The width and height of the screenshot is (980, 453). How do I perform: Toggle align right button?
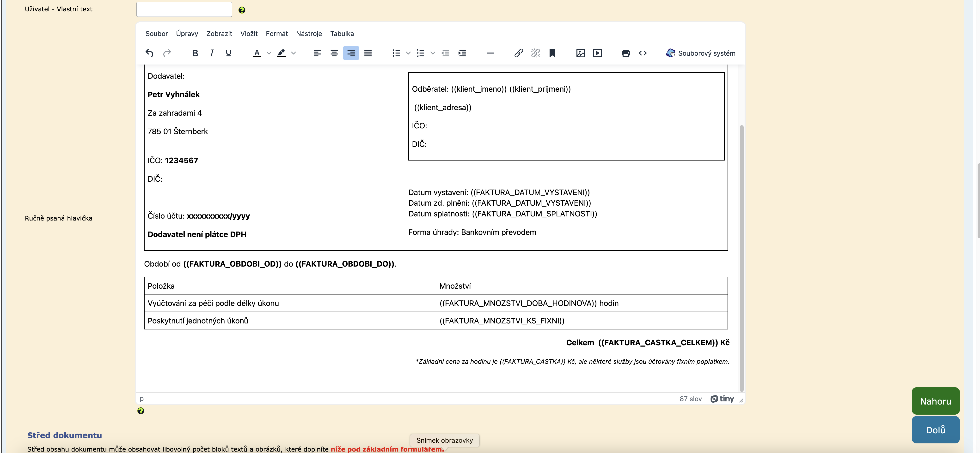pos(351,53)
